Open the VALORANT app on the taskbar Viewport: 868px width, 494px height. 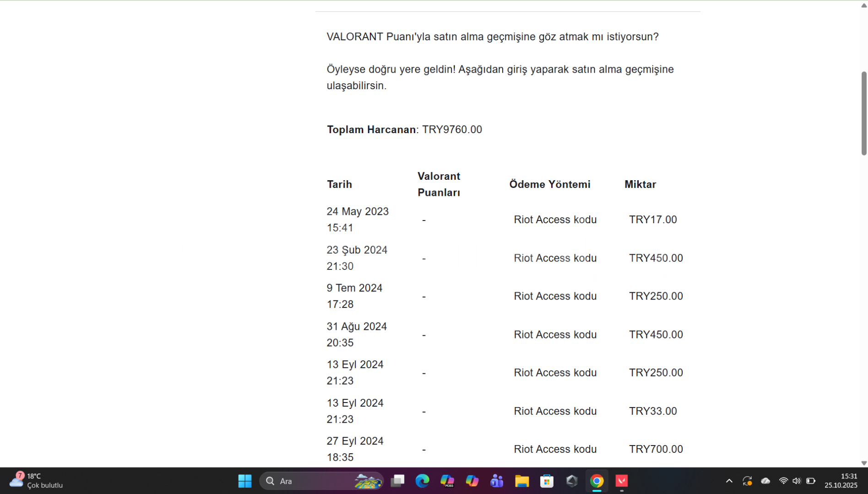pyautogui.click(x=621, y=481)
